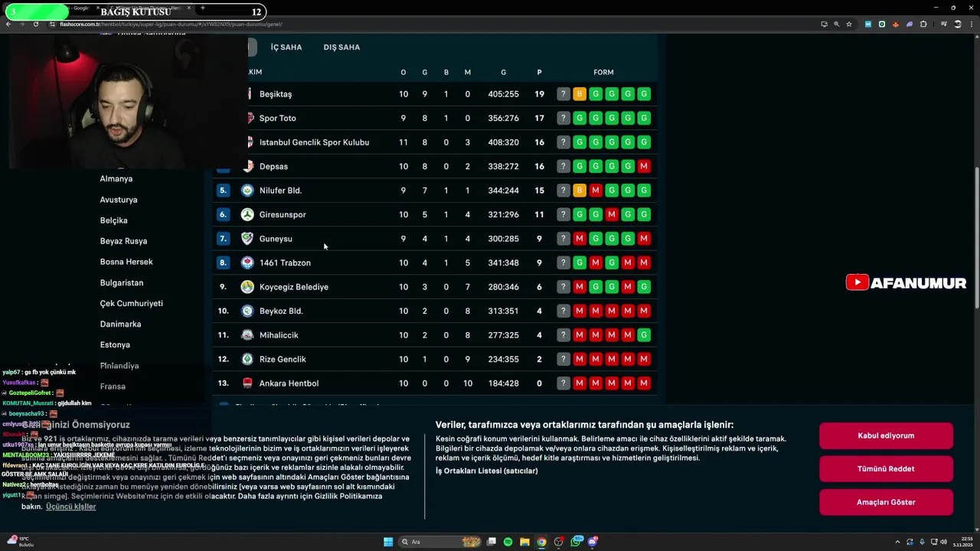Viewport: 980px width, 551px height.
Task: Click Beşiktaş team logo
Action: click(x=248, y=93)
